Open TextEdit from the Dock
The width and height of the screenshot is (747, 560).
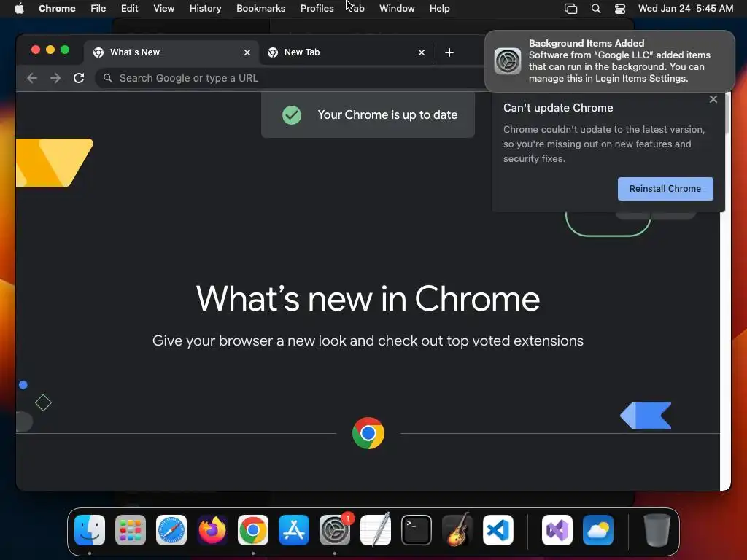[x=376, y=530]
